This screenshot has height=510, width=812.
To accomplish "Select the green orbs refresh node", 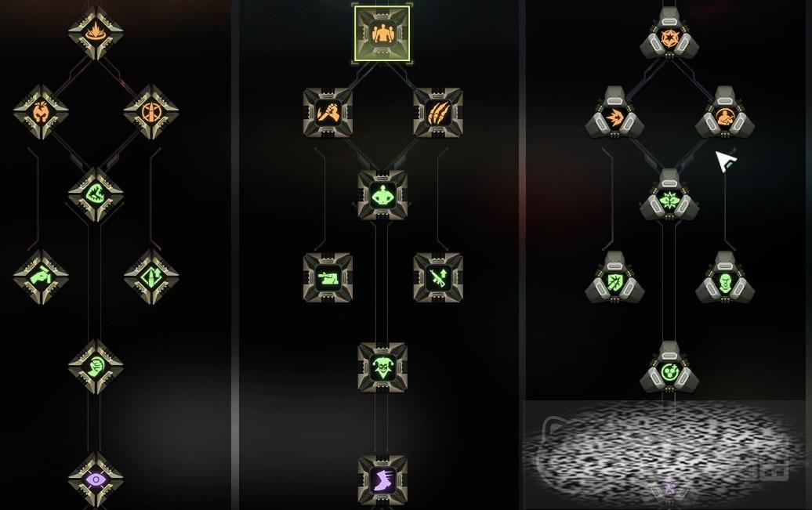I will point(669,371).
